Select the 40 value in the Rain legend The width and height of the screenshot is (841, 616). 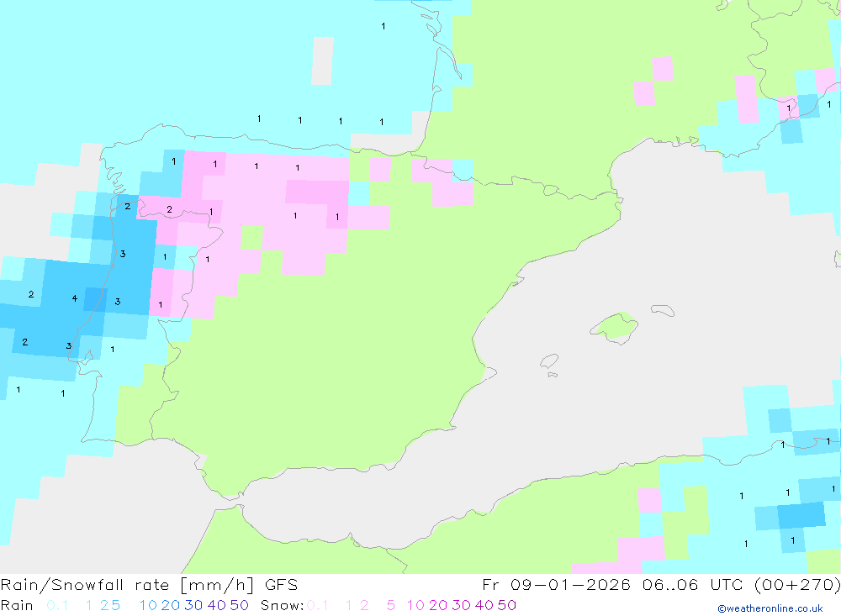[217, 605]
